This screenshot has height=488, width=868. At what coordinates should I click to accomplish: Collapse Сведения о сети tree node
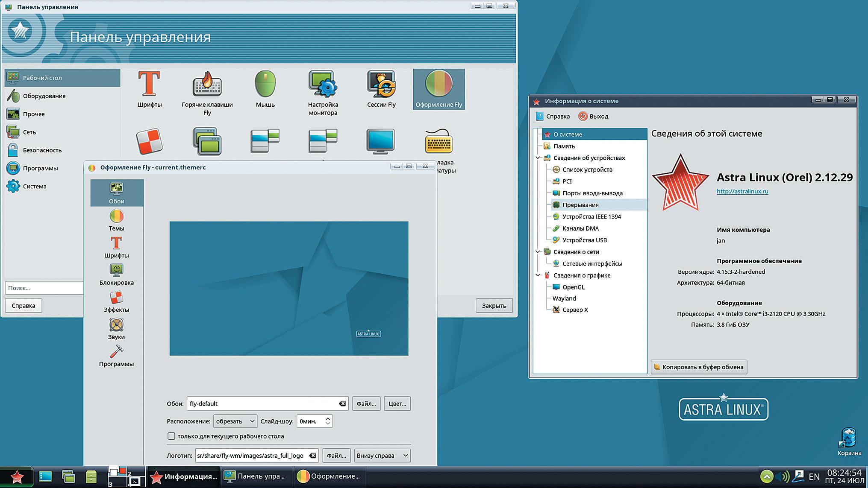click(x=538, y=251)
